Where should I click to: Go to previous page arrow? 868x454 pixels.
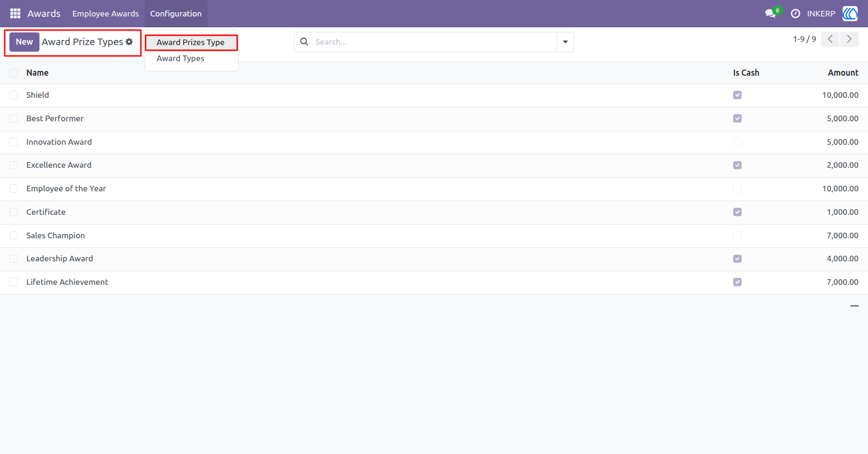pyautogui.click(x=830, y=39)
